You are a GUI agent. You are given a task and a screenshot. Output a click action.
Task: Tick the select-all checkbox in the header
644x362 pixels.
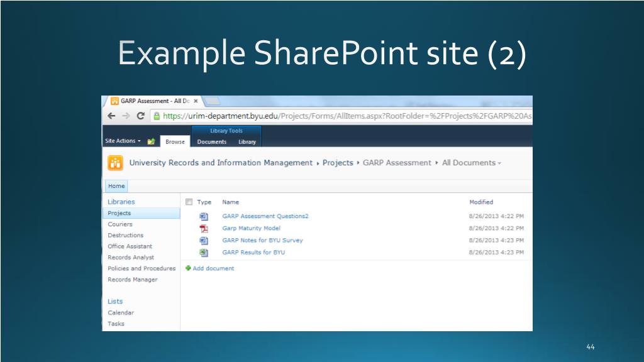(x=189, y=202)
